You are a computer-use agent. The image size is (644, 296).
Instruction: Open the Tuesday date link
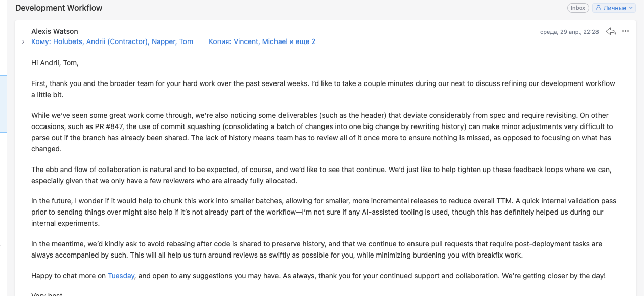[121, 276]
